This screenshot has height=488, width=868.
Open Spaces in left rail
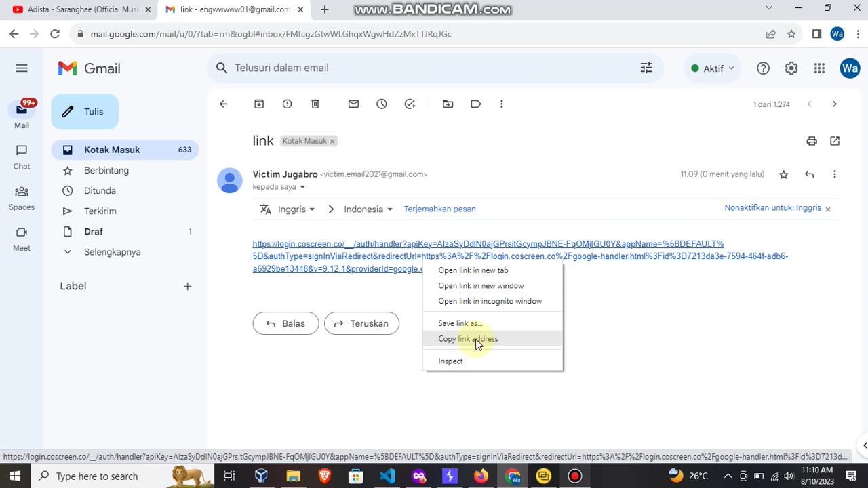pyautogui.click(x=22, y=199)
